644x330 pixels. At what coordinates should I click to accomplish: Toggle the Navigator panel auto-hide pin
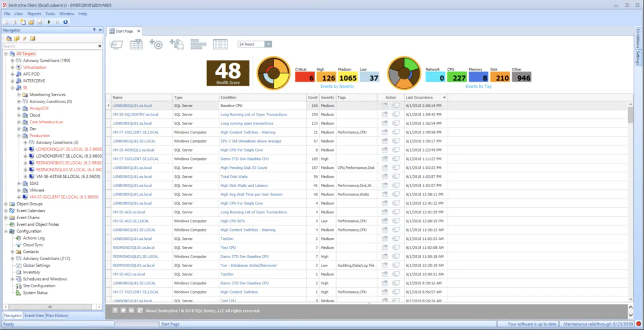94,30
